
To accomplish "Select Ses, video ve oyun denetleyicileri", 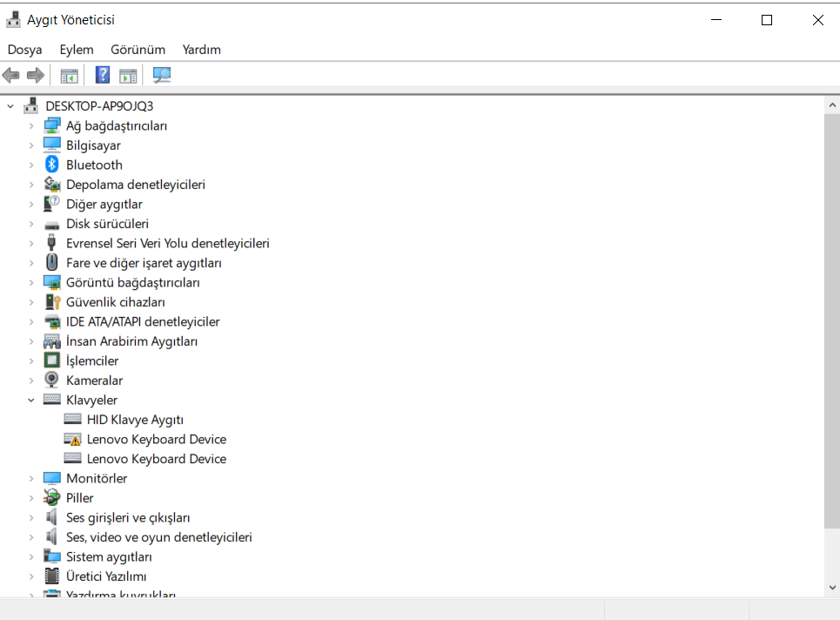I will pyautogui.click(x=159, y=537).
